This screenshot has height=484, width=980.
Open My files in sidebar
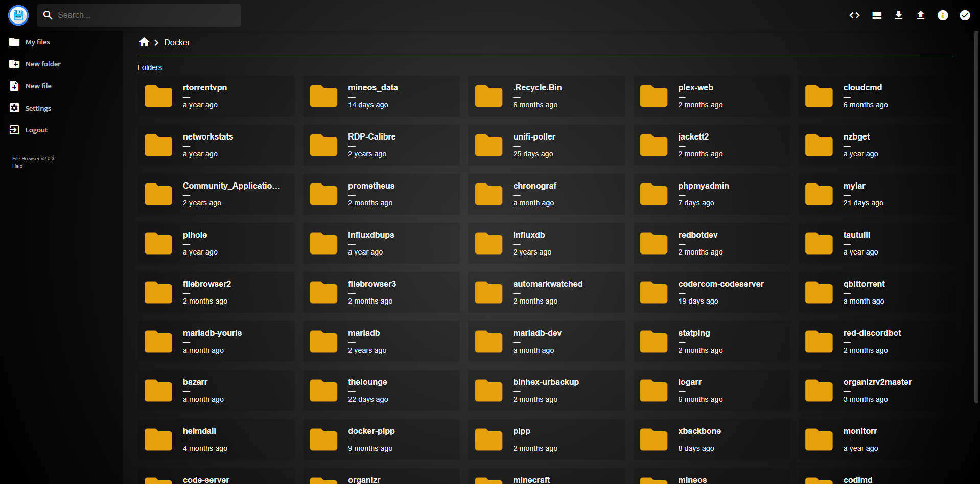point(37,42)
